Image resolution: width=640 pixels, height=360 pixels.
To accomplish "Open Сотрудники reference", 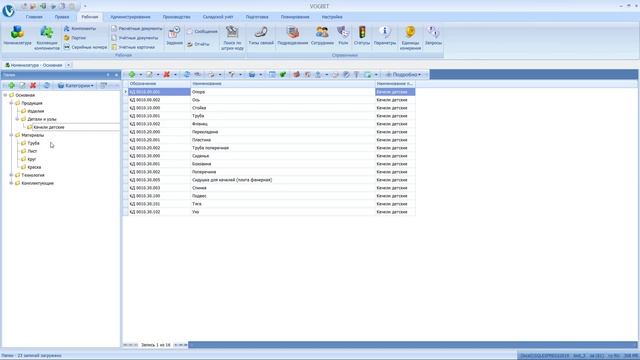I will (x=322, y=36).
